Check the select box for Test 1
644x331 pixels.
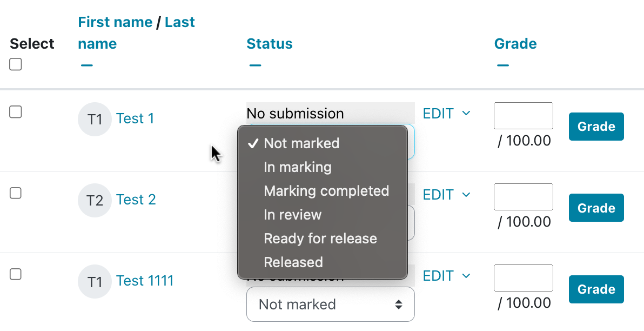pos(16,112)
